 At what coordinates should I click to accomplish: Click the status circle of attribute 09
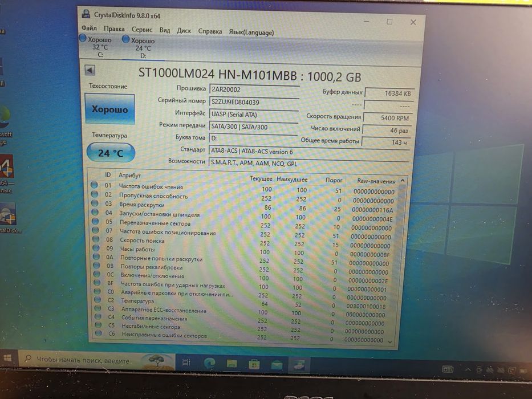pyautogui.click(x=96, y=248)
